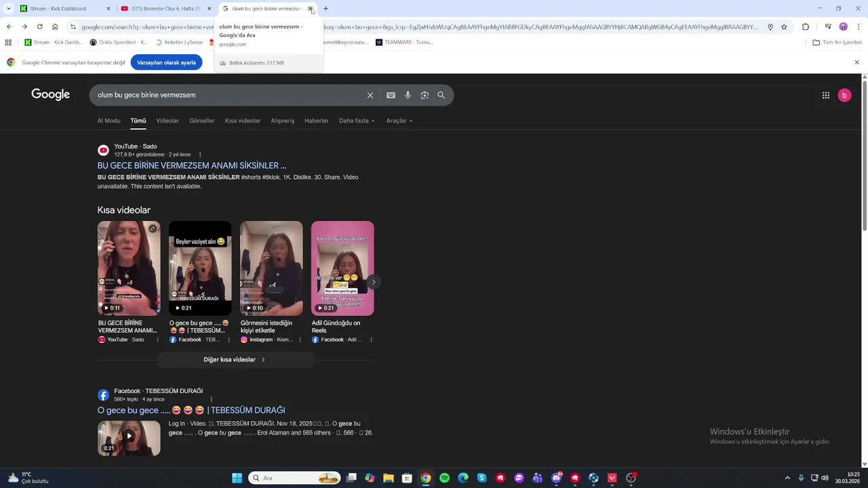Open the Tüm Yer İşaretleri folder
The image size is (868, 488).
coord(837,42)
